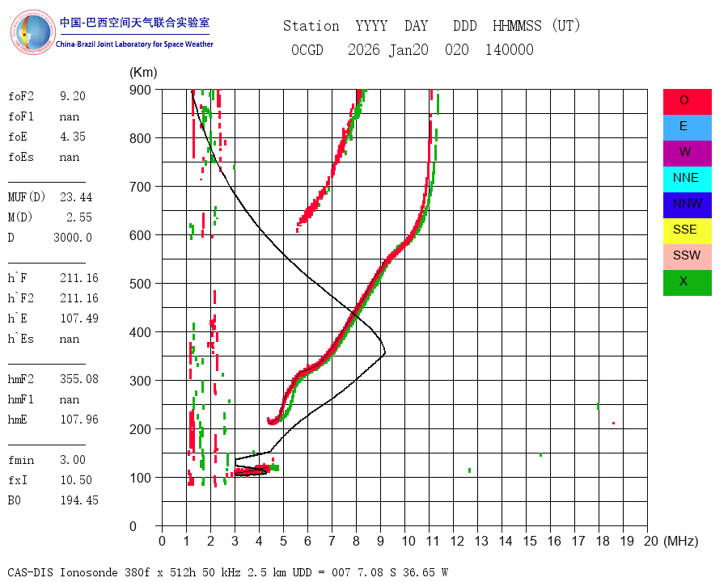Click the h`Es label
Screen dimensions: 728x582
coord(21,339)
